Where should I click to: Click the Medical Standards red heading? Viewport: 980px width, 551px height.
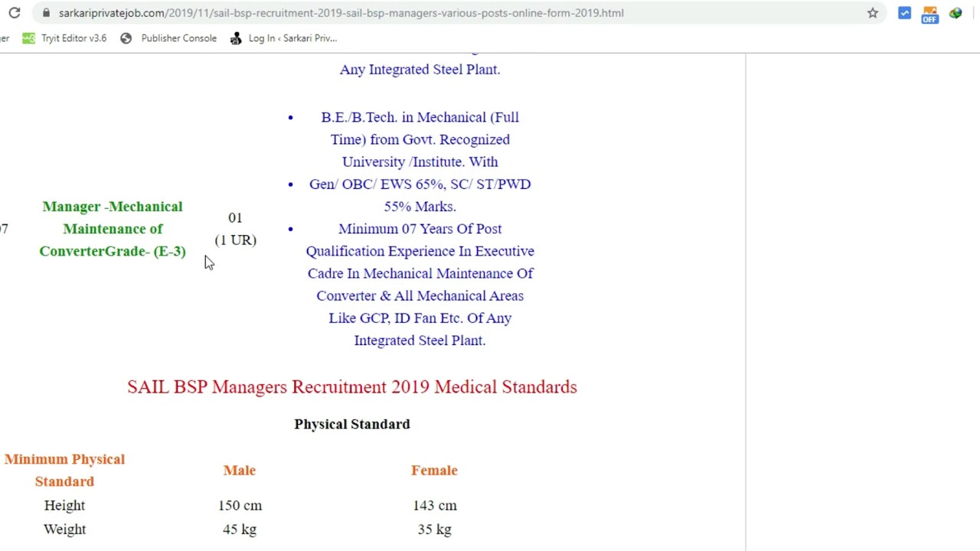[x=352, y=387]
